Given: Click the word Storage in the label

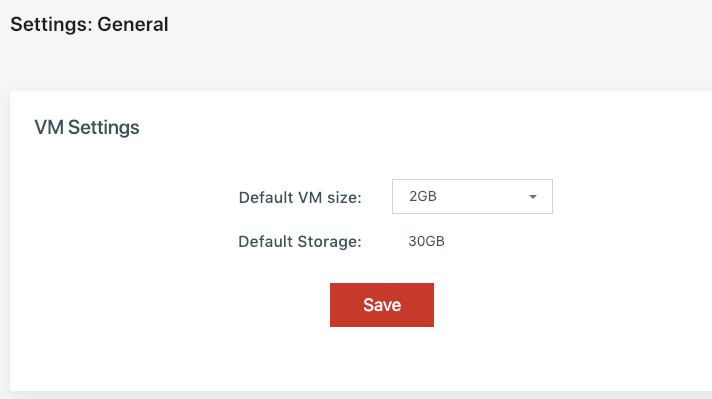Looking at the screenshot, I should pos(329,242).
